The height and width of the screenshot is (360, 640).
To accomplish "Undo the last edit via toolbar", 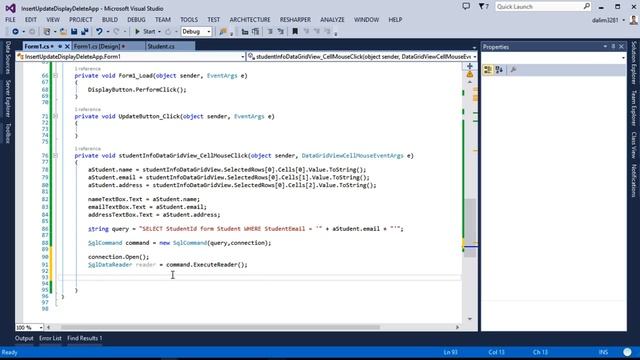I will (99, 31).
